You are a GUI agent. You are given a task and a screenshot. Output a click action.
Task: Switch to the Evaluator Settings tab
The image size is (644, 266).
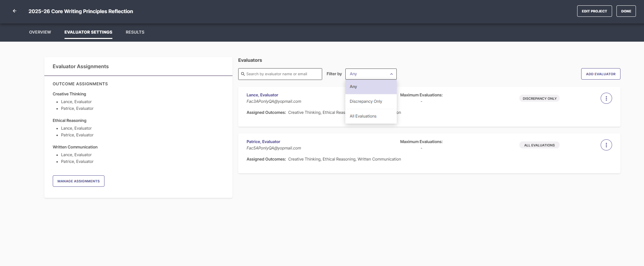88,32
